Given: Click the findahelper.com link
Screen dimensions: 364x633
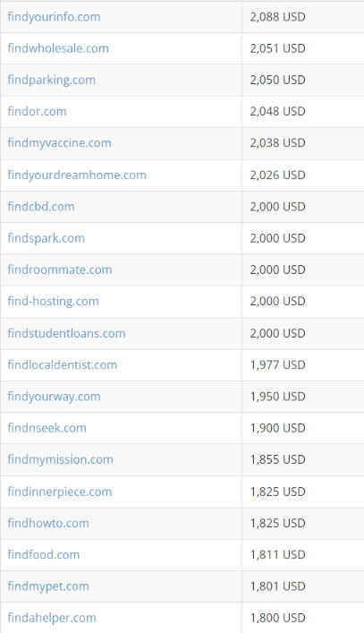Looking at the screenshot, I should point(52,618).
